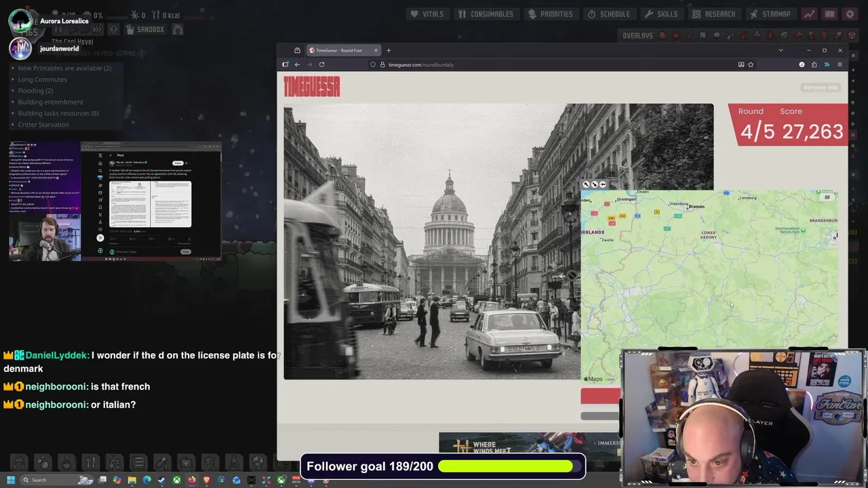
Task: Open the Consumables menu
Action: point(486,14)
